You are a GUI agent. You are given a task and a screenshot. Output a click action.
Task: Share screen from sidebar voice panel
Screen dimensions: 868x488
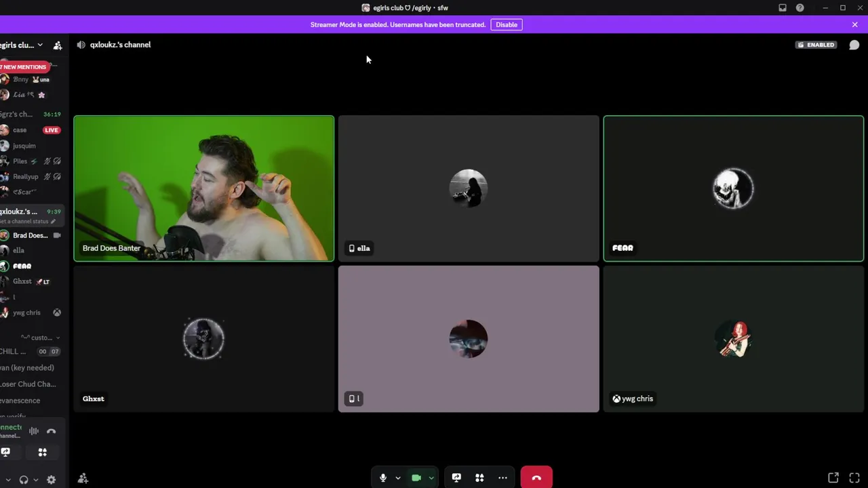pyautogui.click(x=5, y=452)
